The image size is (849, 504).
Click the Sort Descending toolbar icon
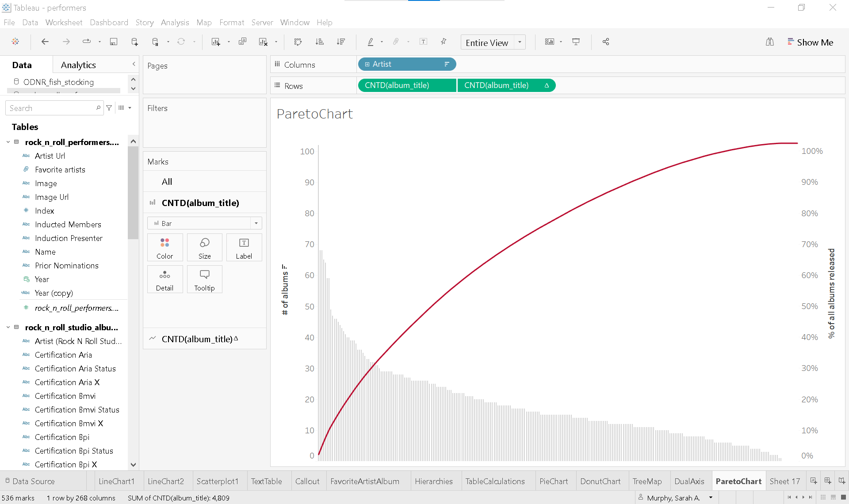(340, 42)
